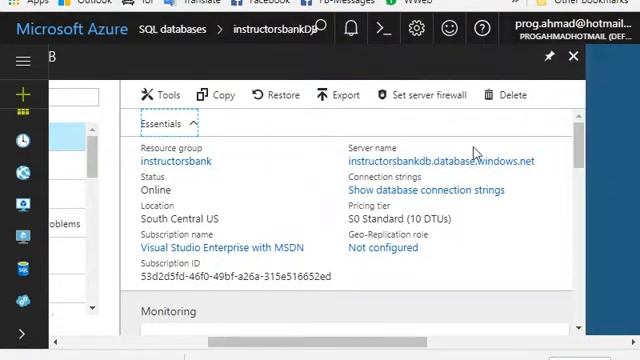640x360 pixels.
Task: Click Set server firewall
Action: [422, 95]
